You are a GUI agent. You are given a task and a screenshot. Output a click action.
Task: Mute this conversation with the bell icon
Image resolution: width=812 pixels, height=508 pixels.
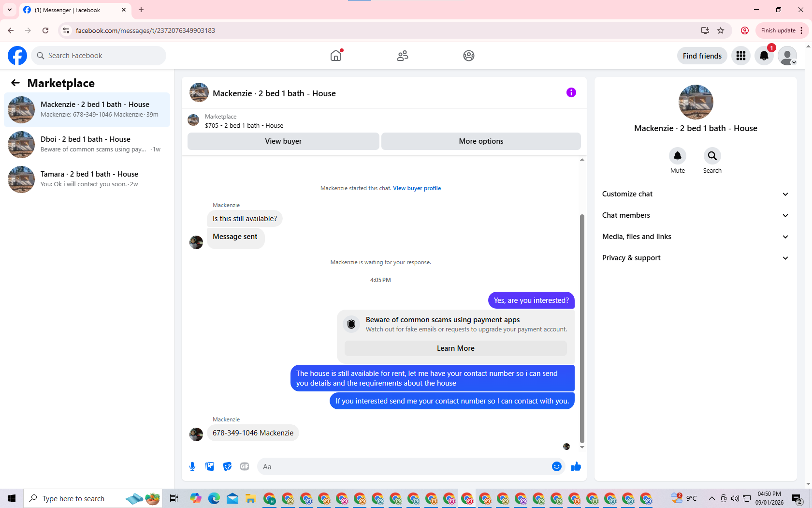pos(678,156)
